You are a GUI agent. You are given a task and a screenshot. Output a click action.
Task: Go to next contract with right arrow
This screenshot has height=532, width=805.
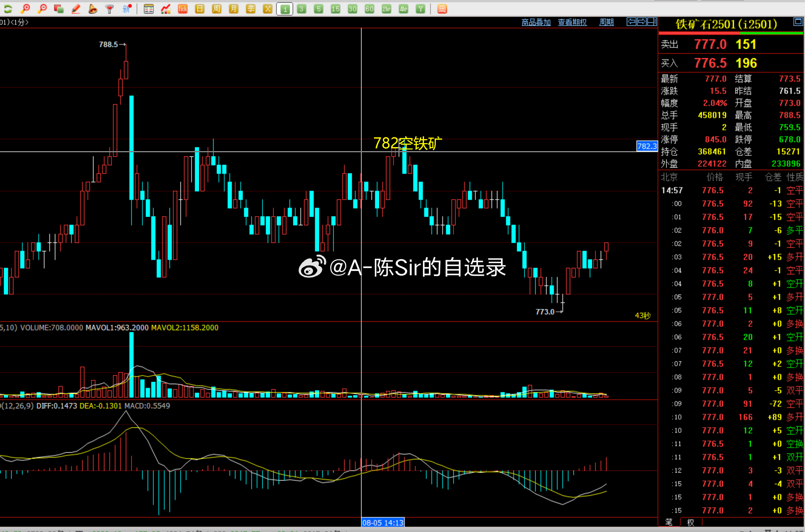click(642, 22)
